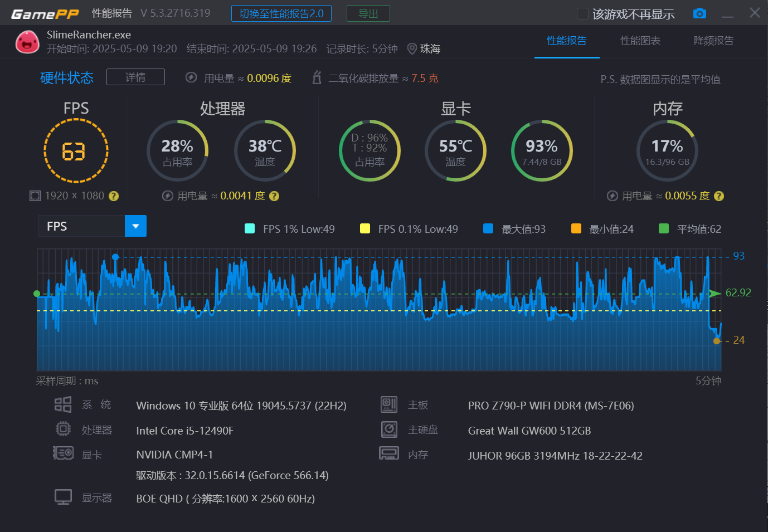768x532 pixels.
Task: Click the GamePP logo
Action: tap(45, 14)
